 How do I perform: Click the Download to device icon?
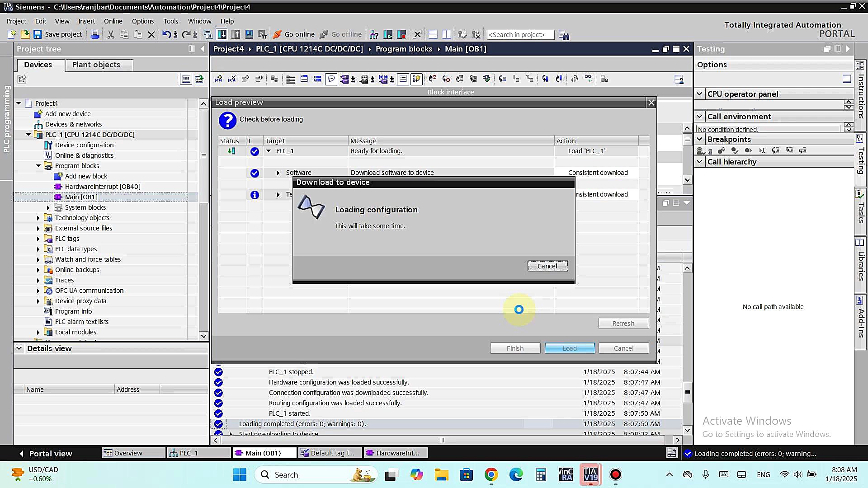tap(222, 34)
